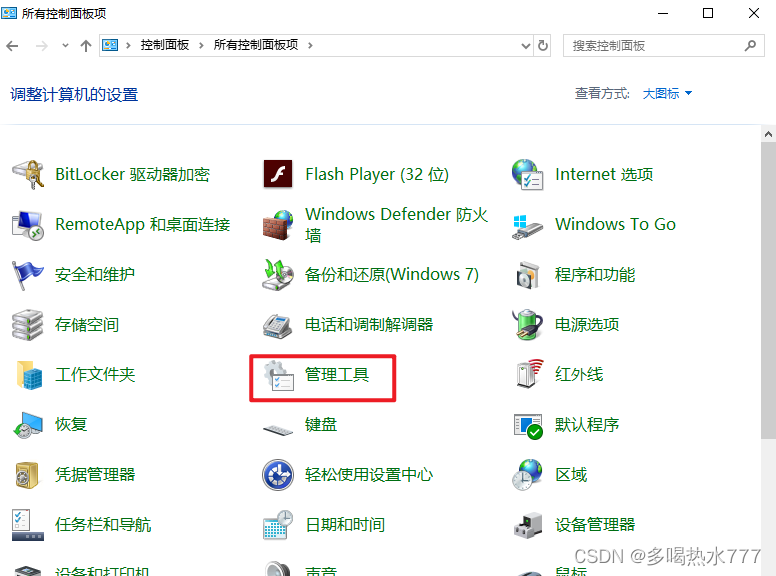
Task: Click the 键盘 text label
Action: point(321,425)
